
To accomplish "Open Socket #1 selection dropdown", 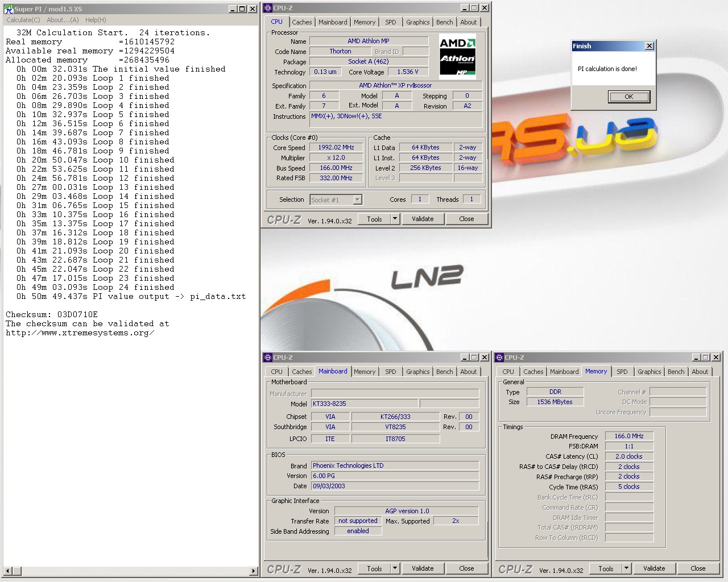I will coord(357,199).
